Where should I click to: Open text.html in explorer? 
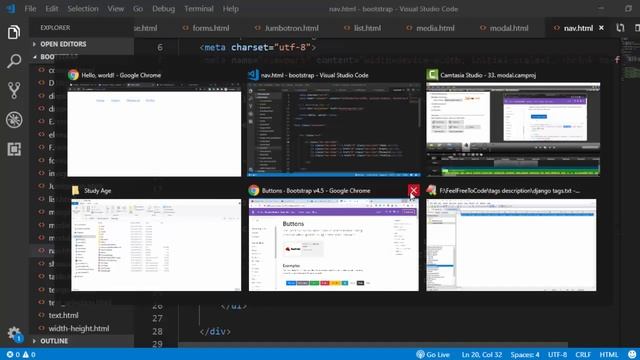[x=63, y=316]
